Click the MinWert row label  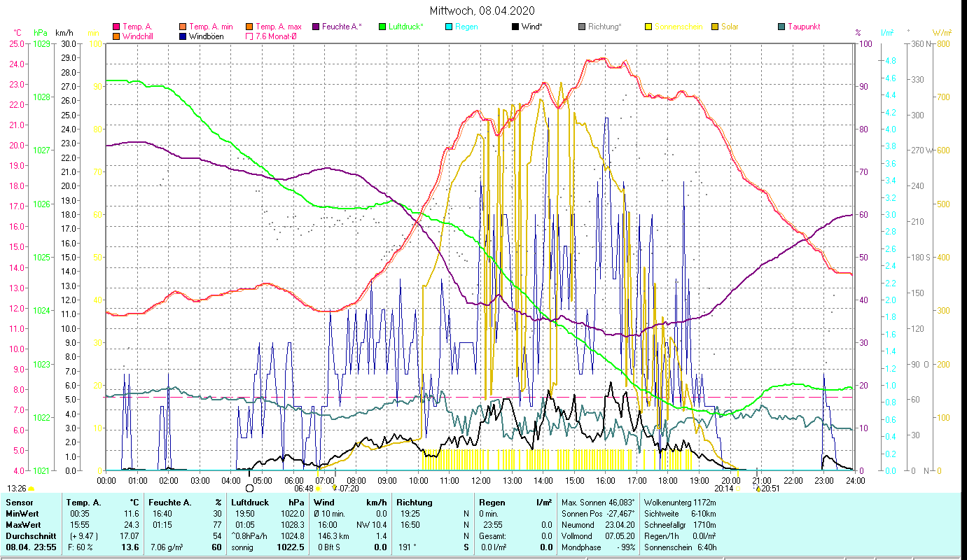(22, 514)
